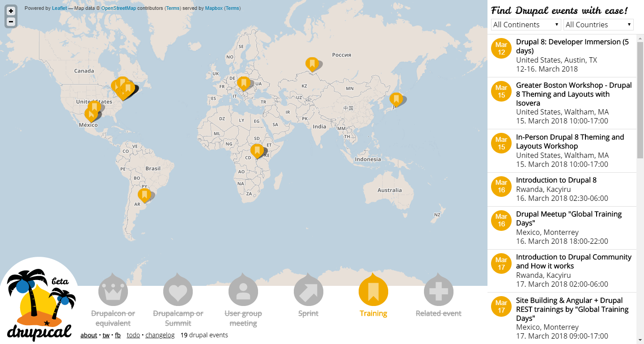Image resolution: width=644 pixels, height=344 pixels.
Task: Click the training marker in Central Europe
Action: (243, 83)
